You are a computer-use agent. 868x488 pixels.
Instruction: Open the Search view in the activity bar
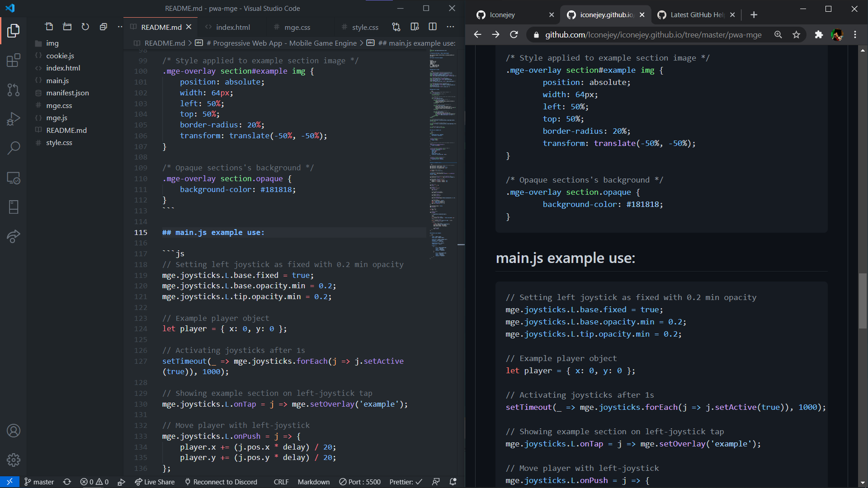(14, 148)
